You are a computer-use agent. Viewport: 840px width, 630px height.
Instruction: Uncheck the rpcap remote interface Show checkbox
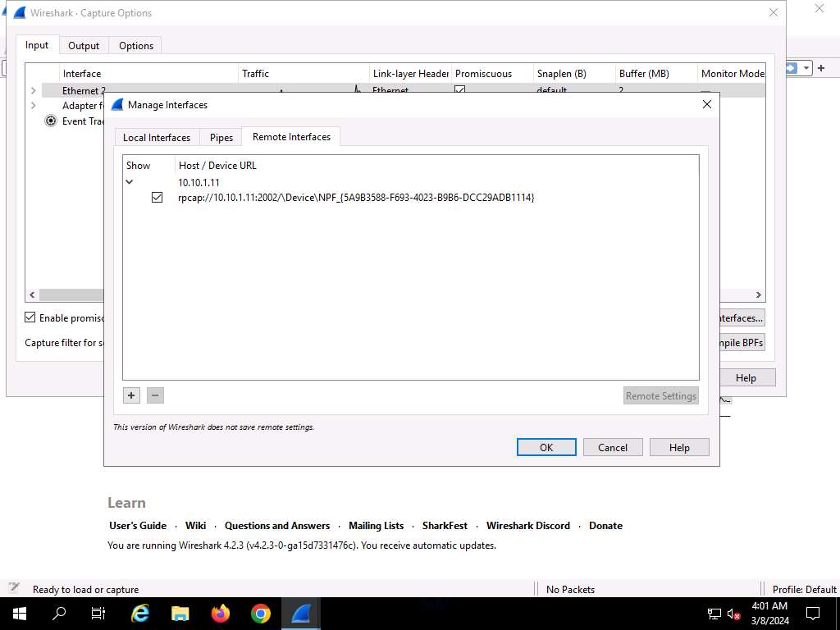157,198
